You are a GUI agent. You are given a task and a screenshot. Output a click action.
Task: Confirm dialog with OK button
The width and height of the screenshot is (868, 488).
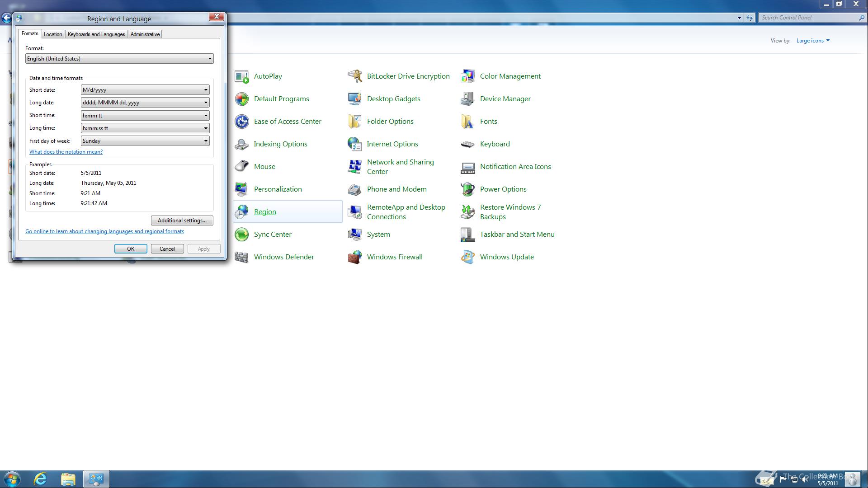point(131,249)
